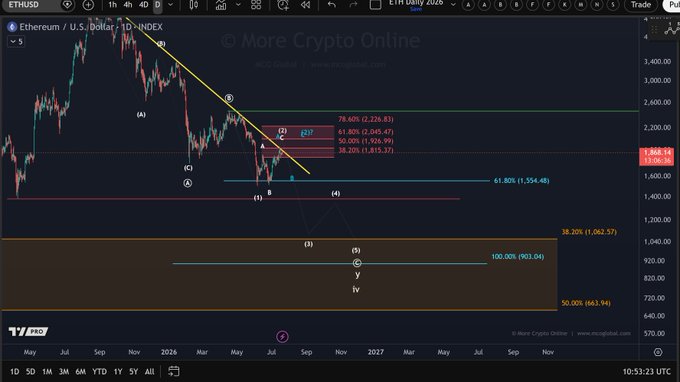680x382 pixels.
Task: Start bar replay with rewind icon
Action: click(306, 5)
